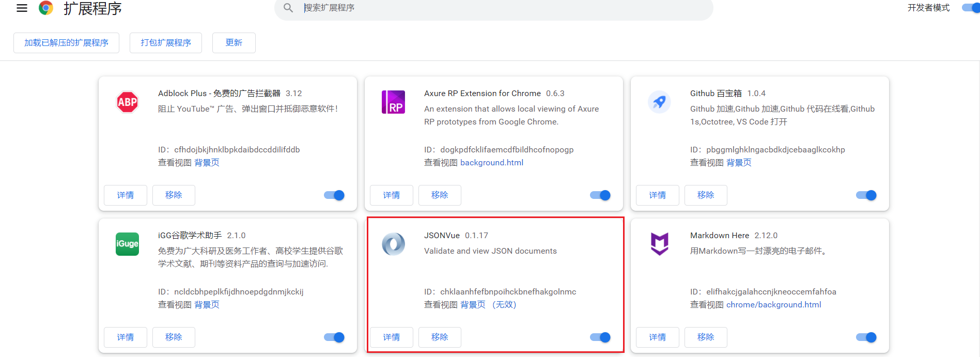Screen dimensions: 980x357
Task: Click 移除 for Axure RP Extension
Action: pos(440,195)
